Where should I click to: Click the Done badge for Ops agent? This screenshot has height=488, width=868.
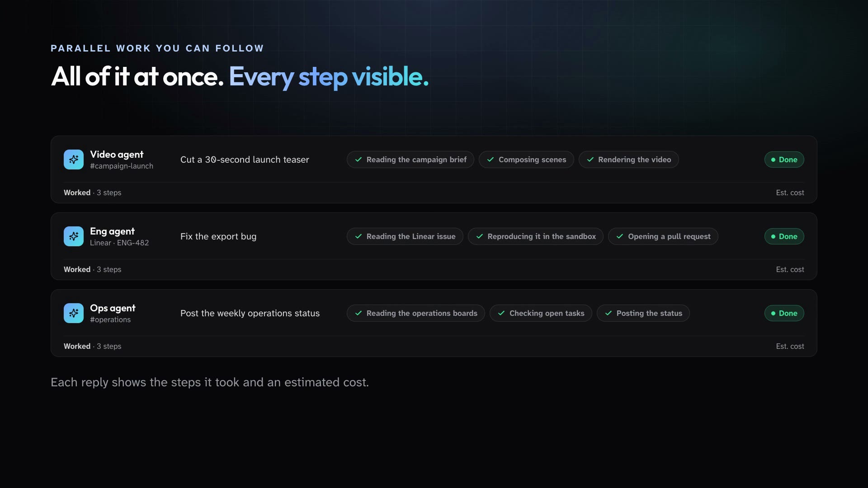coord(784,313)
